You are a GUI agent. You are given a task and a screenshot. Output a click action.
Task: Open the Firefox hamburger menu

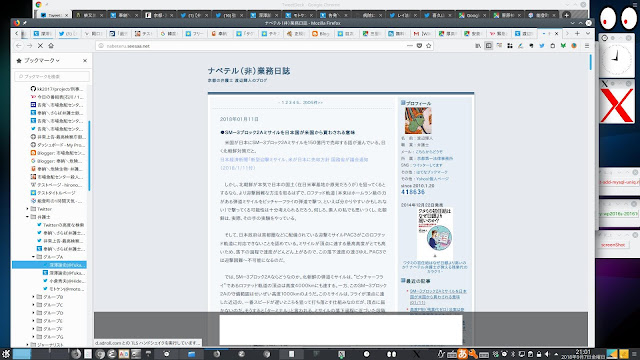[x=587, y=46]
